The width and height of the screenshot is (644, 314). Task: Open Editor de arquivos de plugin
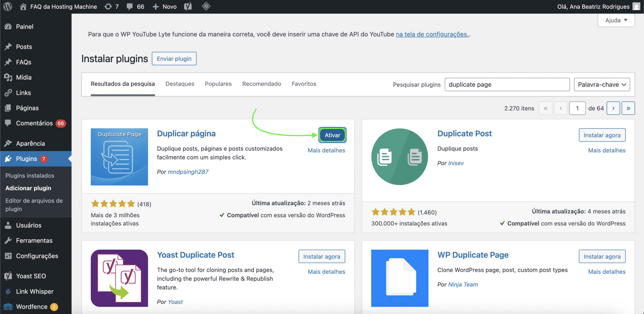click(34, 205)
